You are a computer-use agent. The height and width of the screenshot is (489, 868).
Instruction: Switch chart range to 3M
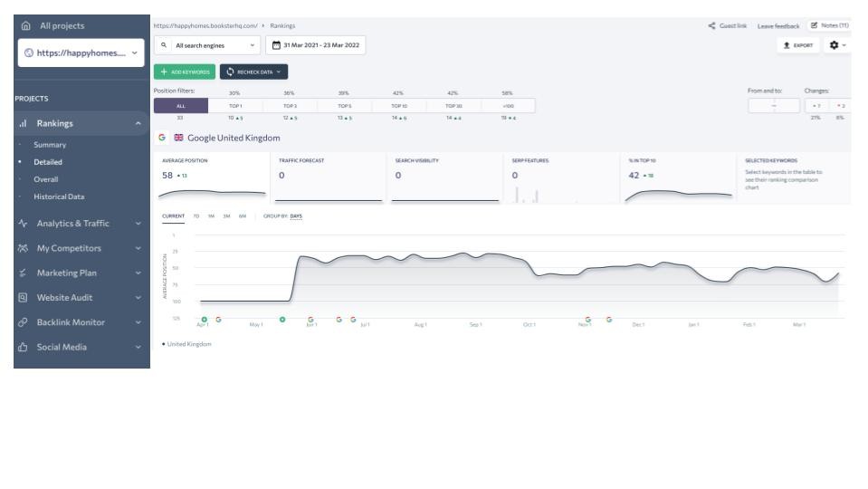tap(224, 216)
